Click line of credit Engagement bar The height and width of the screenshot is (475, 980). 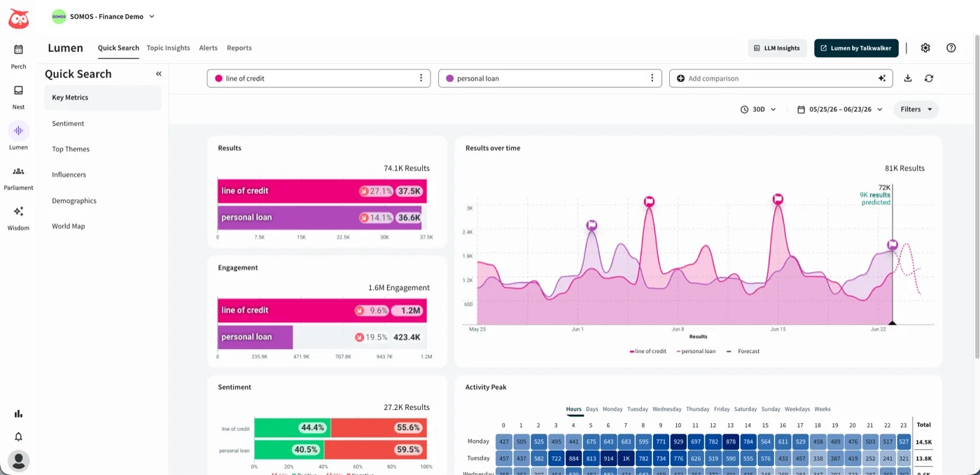(322, 310)
